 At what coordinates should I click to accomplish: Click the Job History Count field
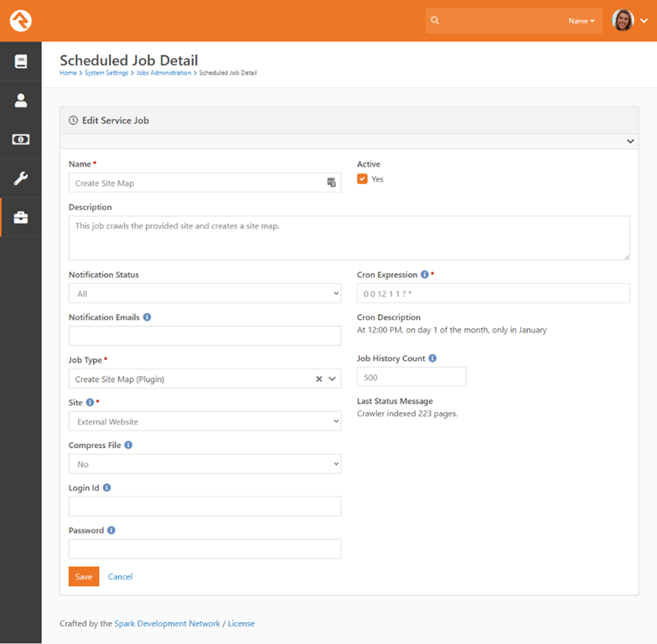click(411, 377)
